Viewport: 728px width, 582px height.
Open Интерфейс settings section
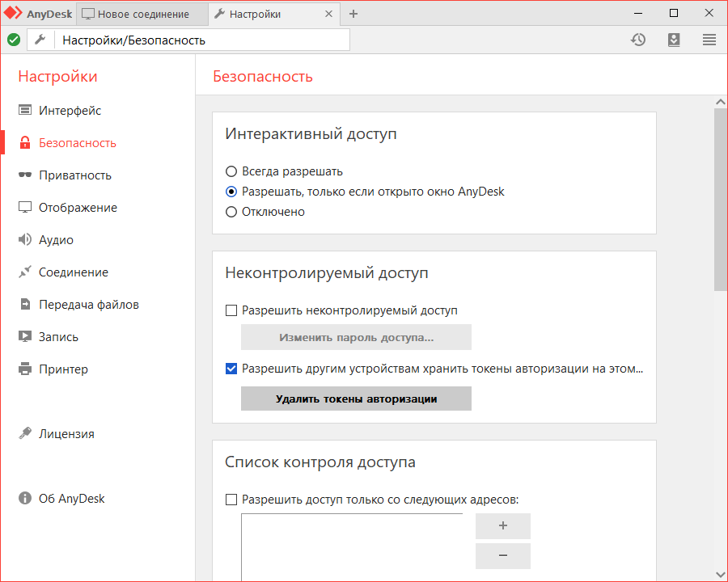(70, 111)
